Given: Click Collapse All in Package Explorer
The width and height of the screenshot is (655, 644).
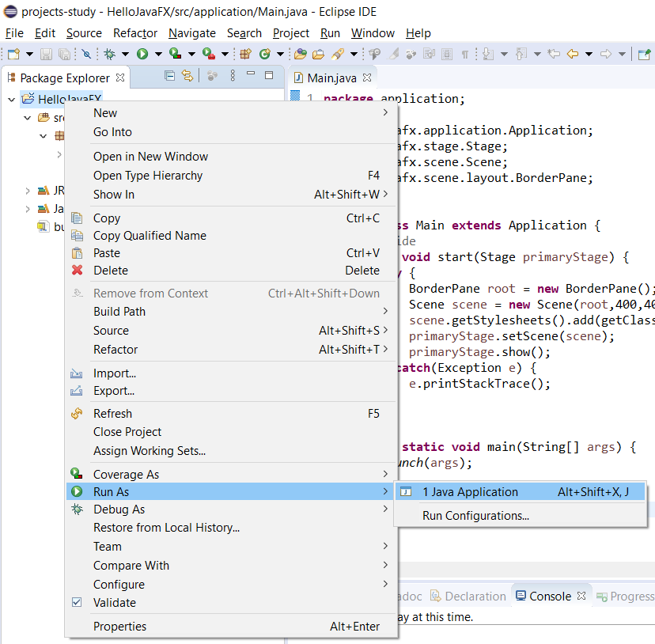Looking at the screenshot, I should 169,76.
